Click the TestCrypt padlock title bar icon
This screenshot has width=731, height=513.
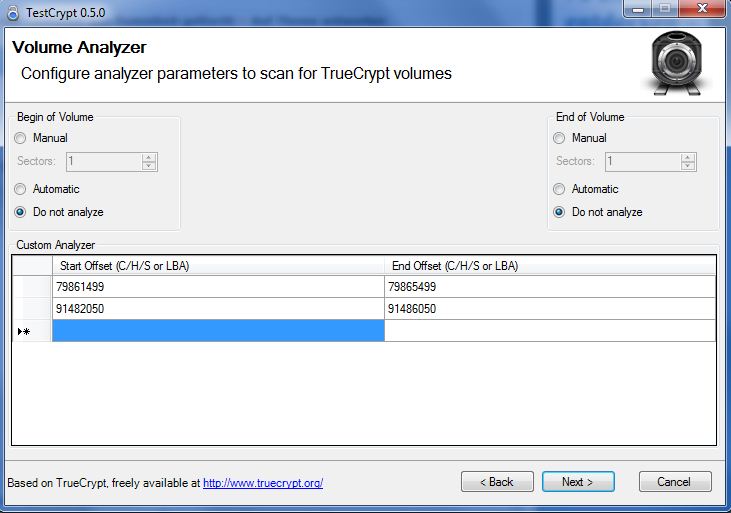[13, 13]
